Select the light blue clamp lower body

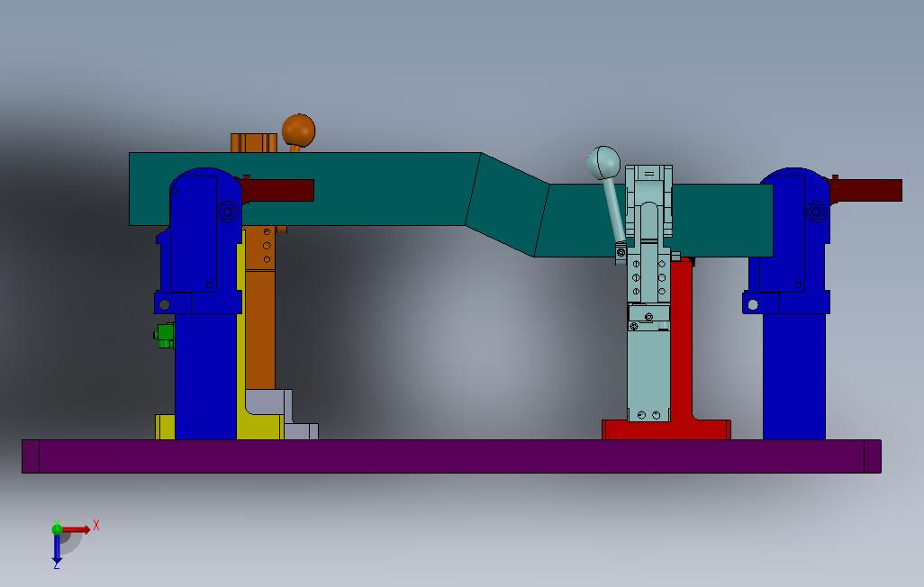pos(648,375)
